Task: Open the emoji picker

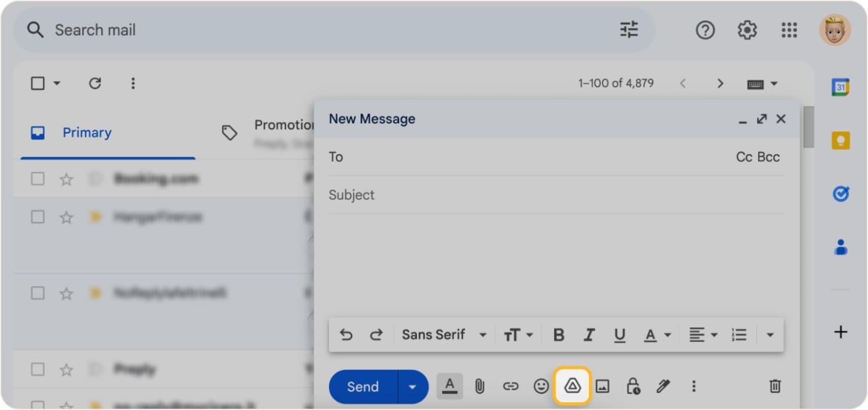Action: [541, 386]
